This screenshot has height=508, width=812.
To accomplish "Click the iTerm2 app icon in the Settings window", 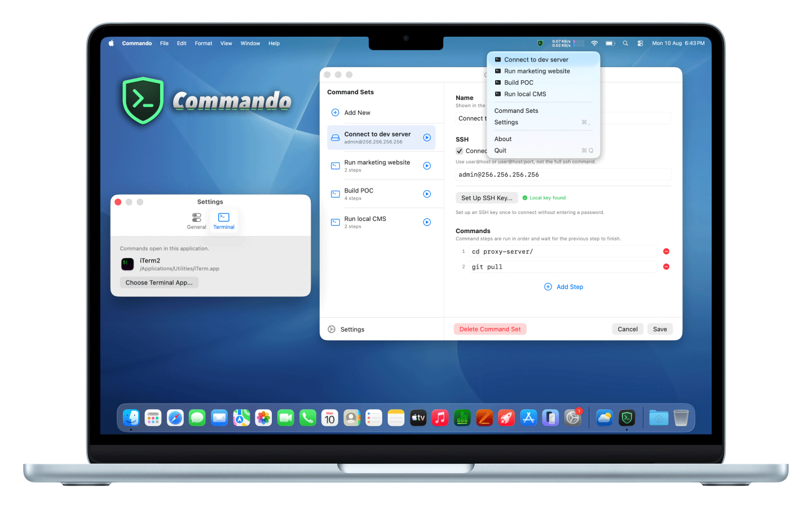I will coord(128,264).
